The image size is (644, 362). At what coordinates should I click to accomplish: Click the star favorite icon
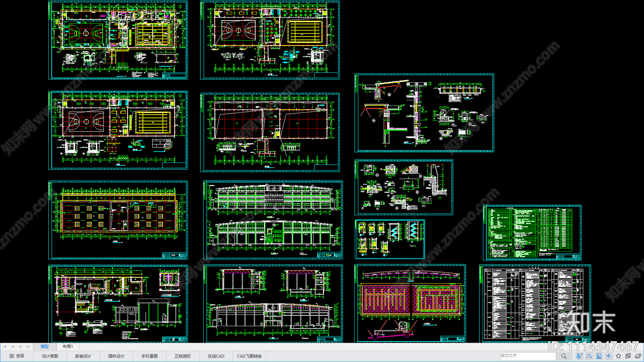click(x=618, y=356)
